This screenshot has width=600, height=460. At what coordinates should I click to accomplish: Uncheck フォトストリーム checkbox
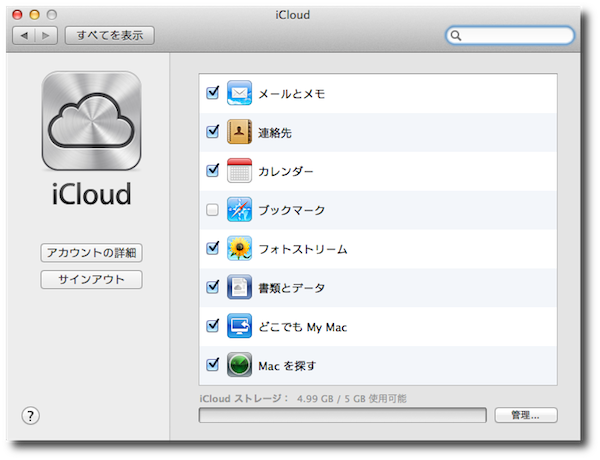(x=212, y=248)
